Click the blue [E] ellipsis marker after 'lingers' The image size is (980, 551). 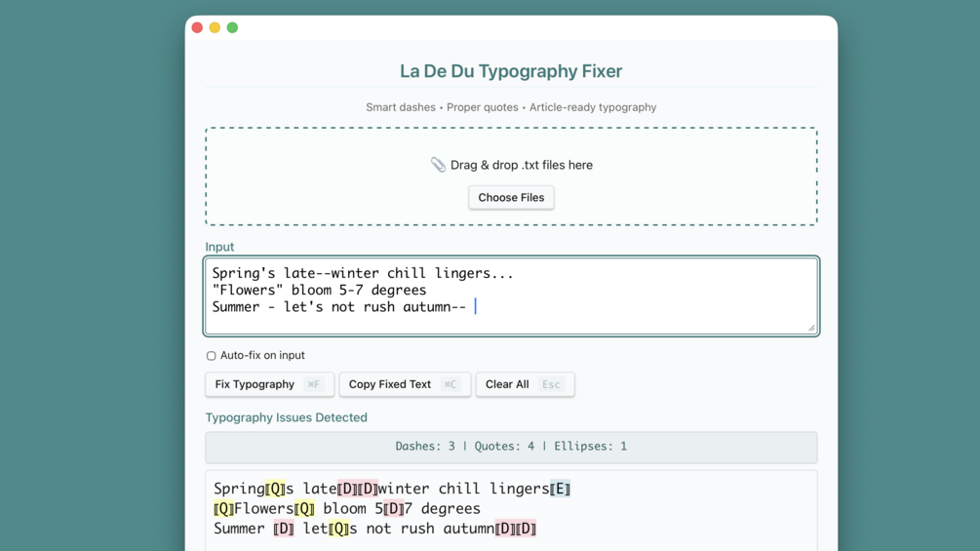pyautogui.click(x=560, y=489)
